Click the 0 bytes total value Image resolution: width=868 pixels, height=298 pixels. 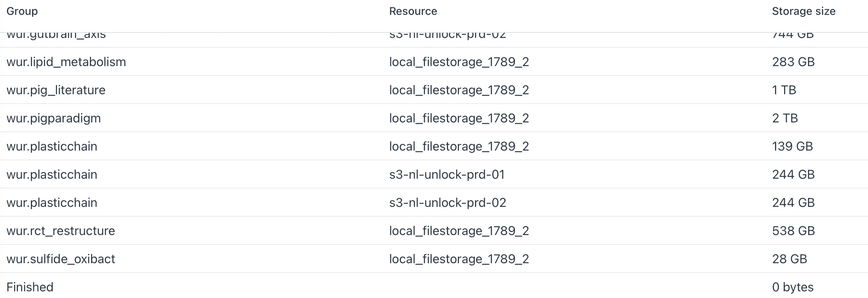click(x=793, y=287)
